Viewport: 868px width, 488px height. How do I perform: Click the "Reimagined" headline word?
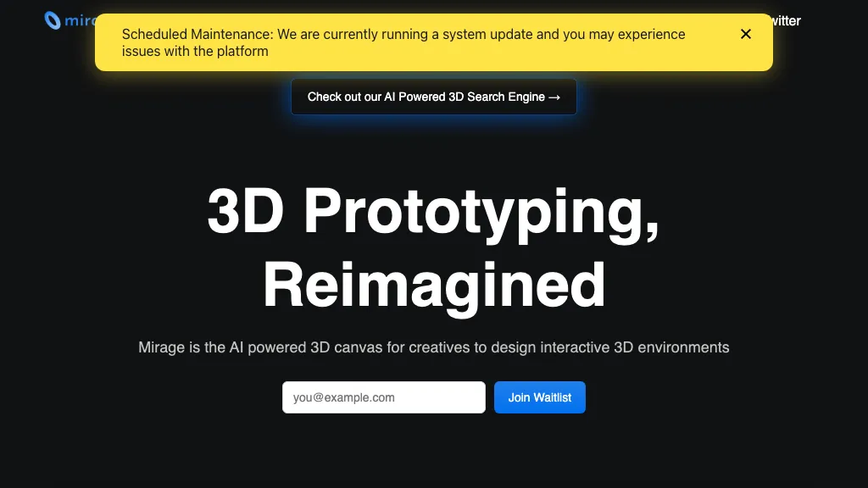coord(434,285)
